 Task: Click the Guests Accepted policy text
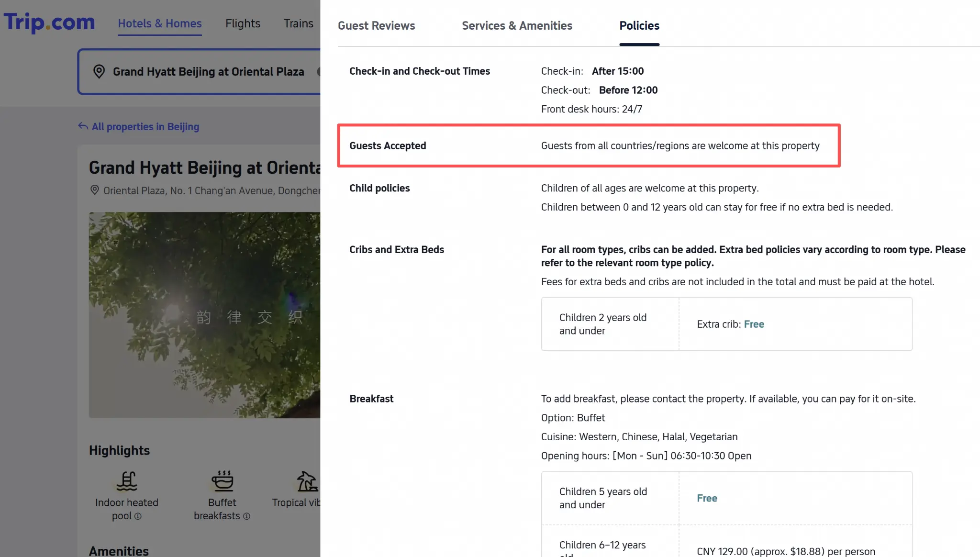tap(680, 145)
